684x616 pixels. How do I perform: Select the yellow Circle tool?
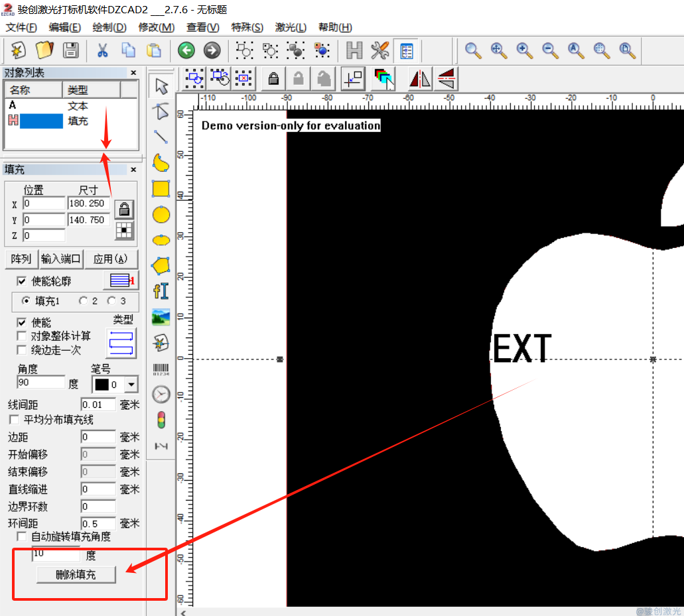(x=161, y=214)
